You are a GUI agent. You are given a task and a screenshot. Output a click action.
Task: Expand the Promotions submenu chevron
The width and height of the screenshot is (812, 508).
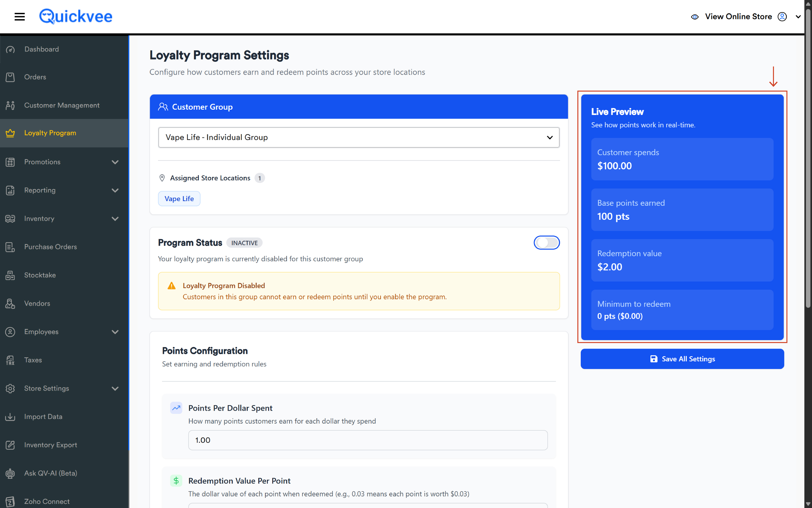click(115, 162)
